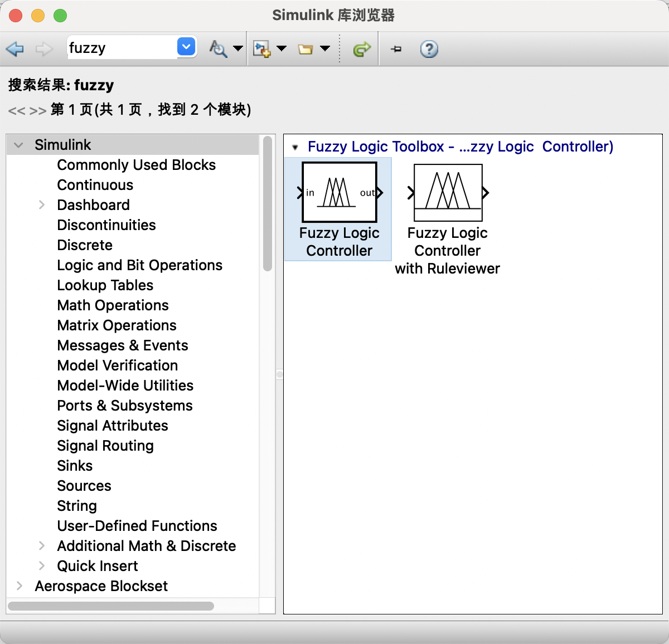Open the search history dropdown

pos(187,47)
